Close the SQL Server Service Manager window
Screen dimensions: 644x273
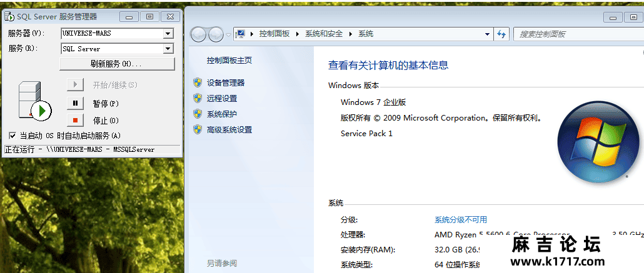[170, 17]
